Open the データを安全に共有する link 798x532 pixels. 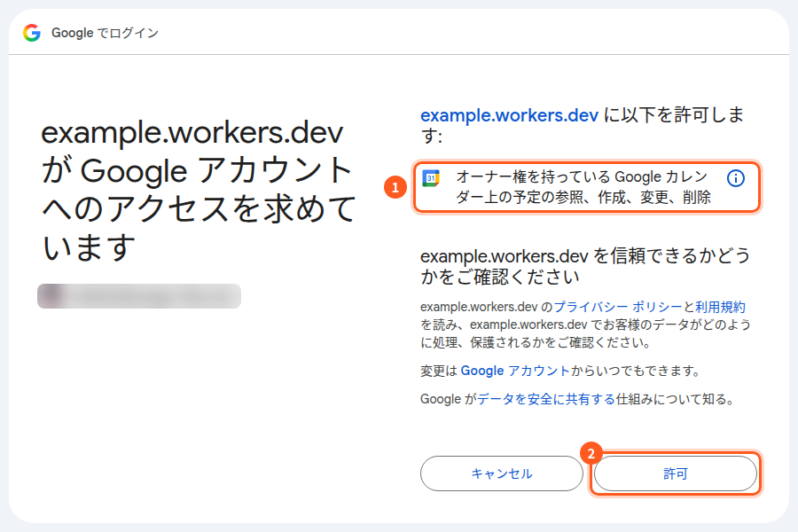pos(546,399)
